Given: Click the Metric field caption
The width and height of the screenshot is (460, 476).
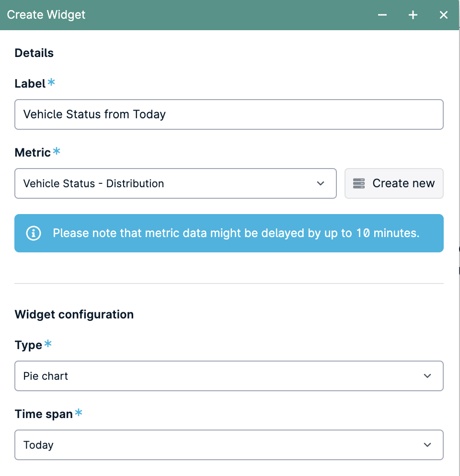Looking at the screenshot, I should (33, 152).
